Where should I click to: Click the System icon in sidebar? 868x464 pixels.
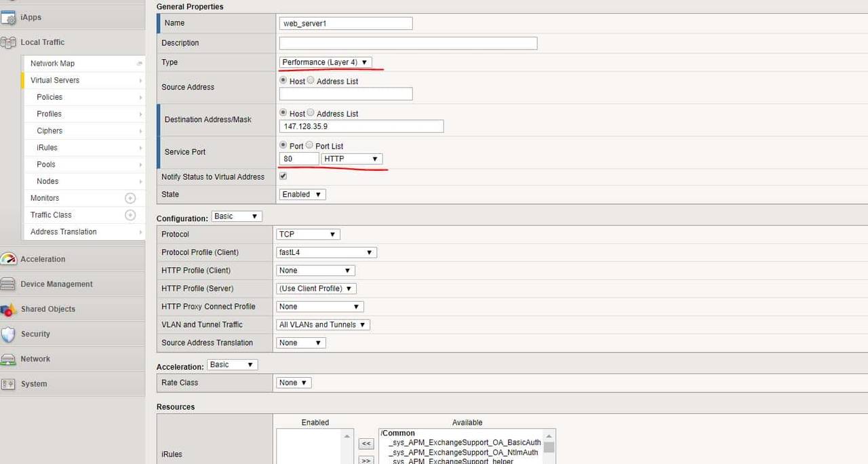[8, 384]
